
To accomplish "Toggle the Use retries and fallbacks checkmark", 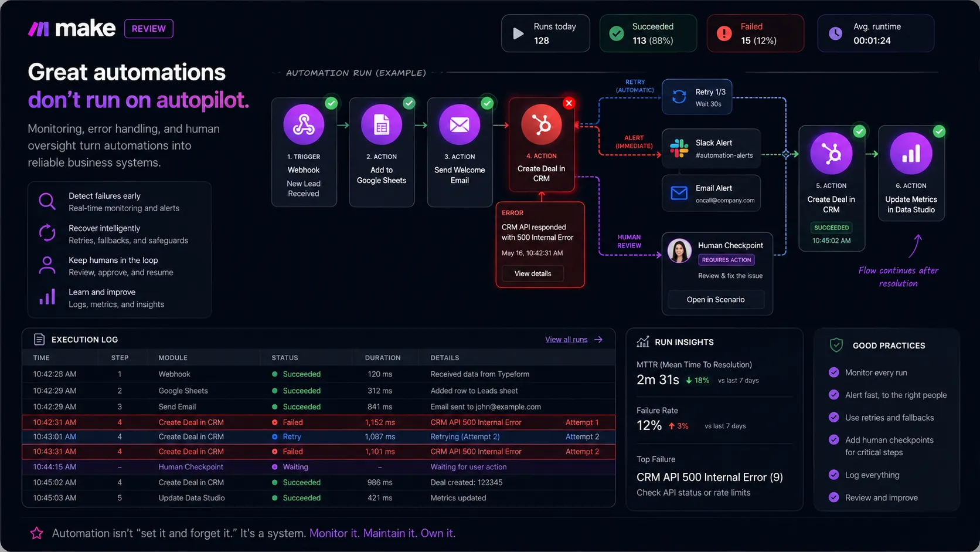I will pos(833,417).
